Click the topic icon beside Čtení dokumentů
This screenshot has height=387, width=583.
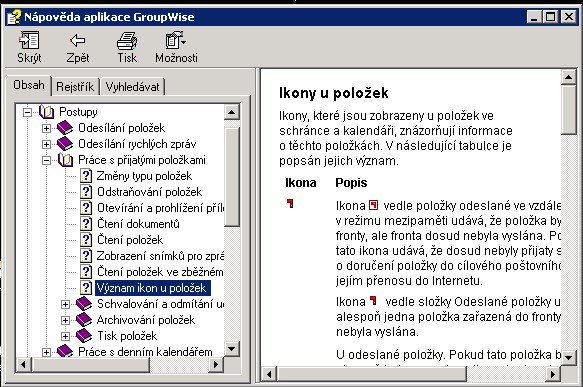[x=86, y=224]
